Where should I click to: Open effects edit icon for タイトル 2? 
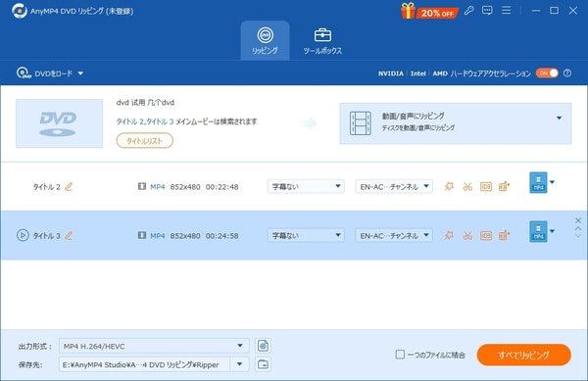(449, 186)
